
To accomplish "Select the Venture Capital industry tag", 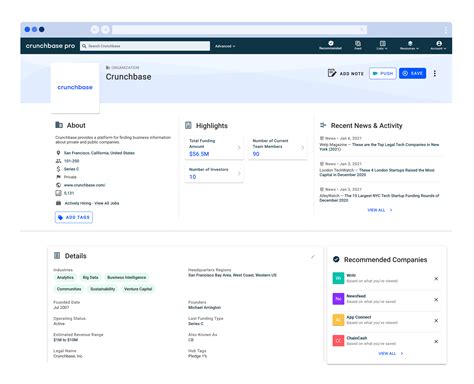I will pyautogui.click(x=138, y=289).
